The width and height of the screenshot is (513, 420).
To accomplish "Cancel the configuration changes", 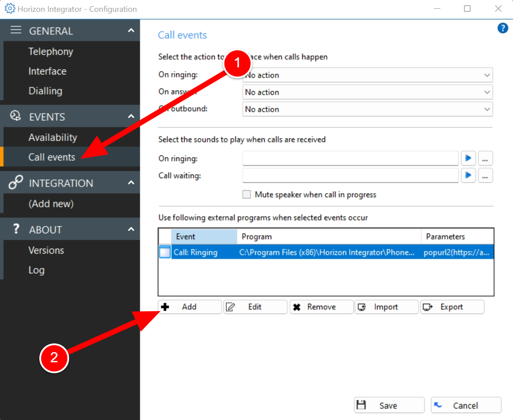I will (x=466, y=405).
